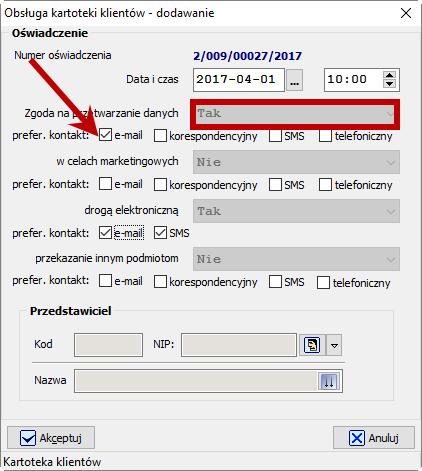Click the NIP input field
Screen dimensions: 422x471
click(x=239, y=345)
